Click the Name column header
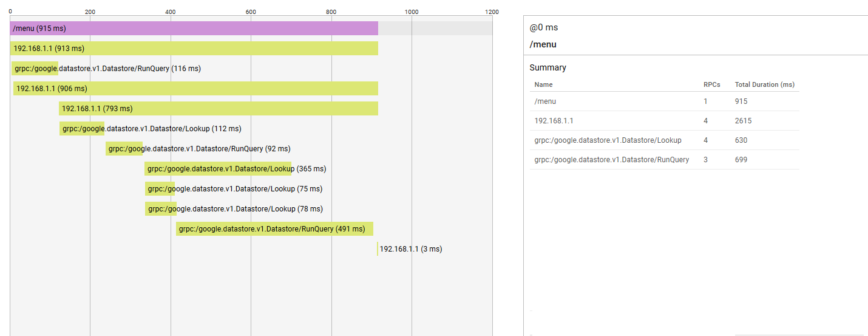This screenshot has width=868, height=336. [x=544, y=84]
